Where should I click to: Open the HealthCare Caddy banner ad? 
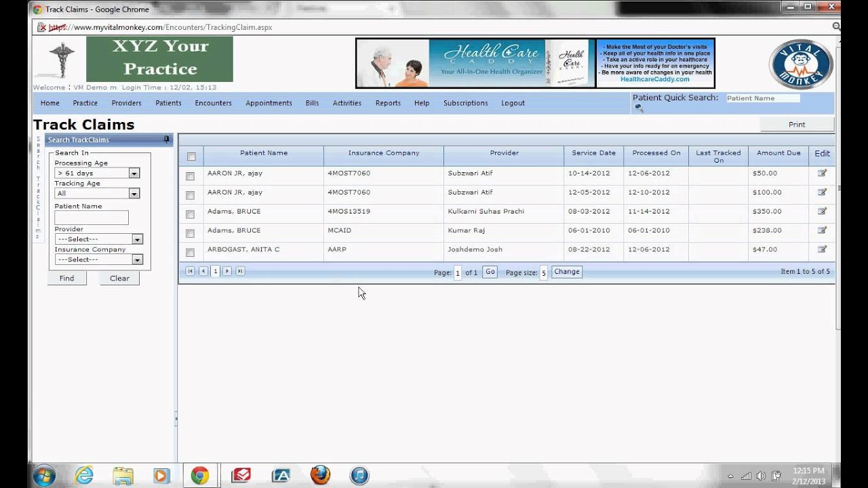click(x=535, y=63)
